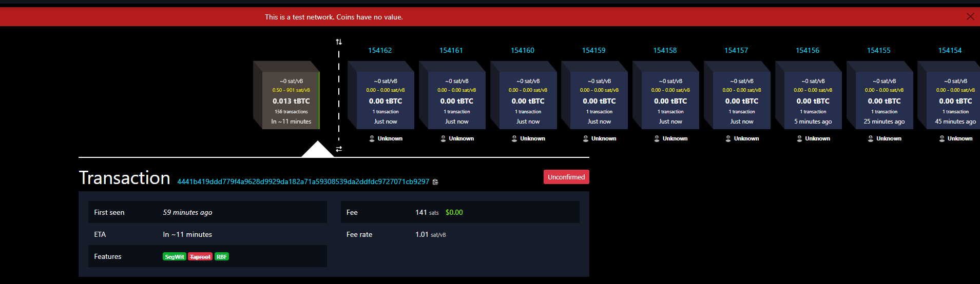Viewport: 980px width, 284px height.
Task: Click the '0.013 tBTC' pending block total
Action: [291, 101]
